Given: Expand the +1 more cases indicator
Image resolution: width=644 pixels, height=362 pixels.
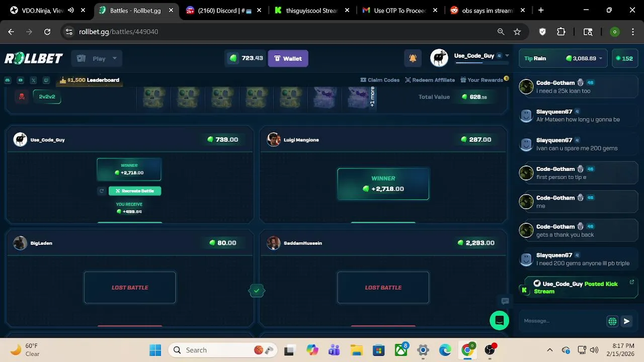Looking at the screenshot, I should pyautogui.click(x=372, y=97).
